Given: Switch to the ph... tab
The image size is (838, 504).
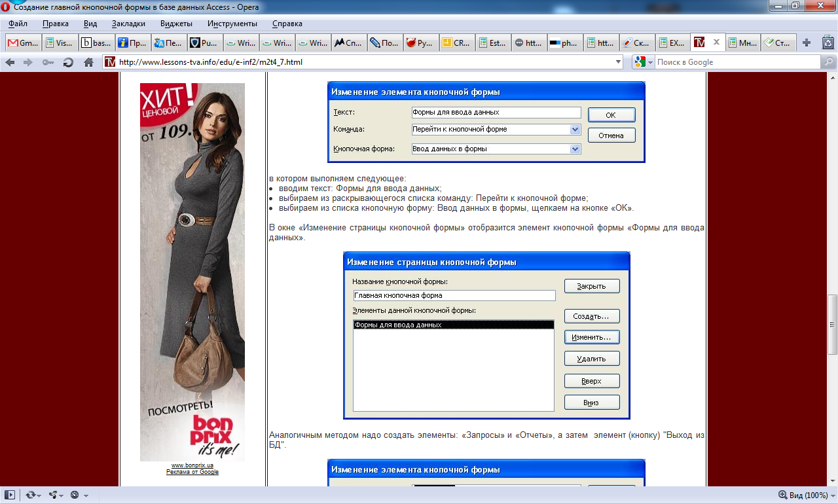Looking at the screenshot, I should pyautogui.click(x=564, y=43).
